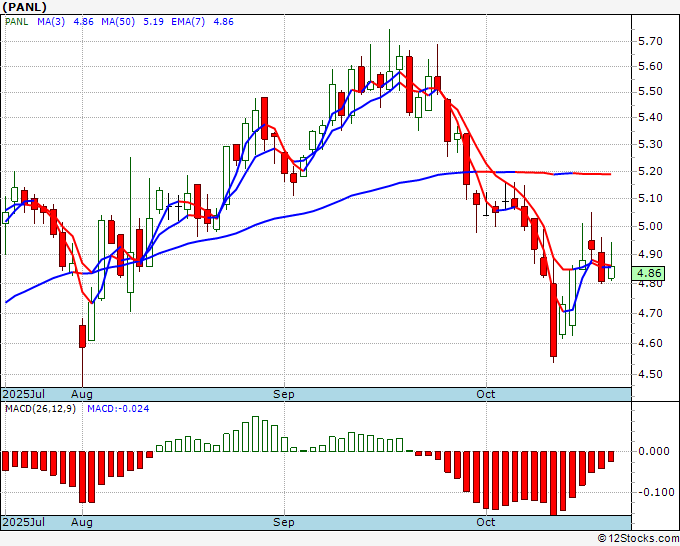Click the tallest green MACD histogram bar
680x546 pixels.
coord(255,434)
